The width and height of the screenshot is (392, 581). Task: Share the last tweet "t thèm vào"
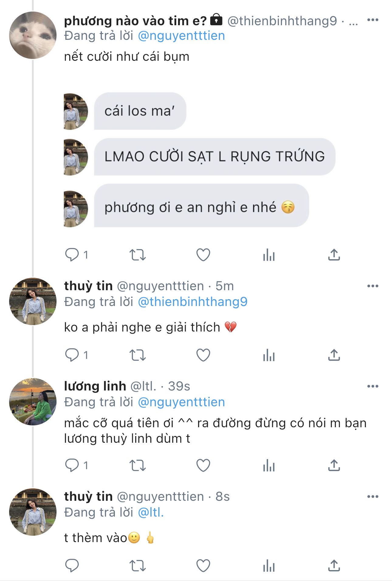(334, 566)
